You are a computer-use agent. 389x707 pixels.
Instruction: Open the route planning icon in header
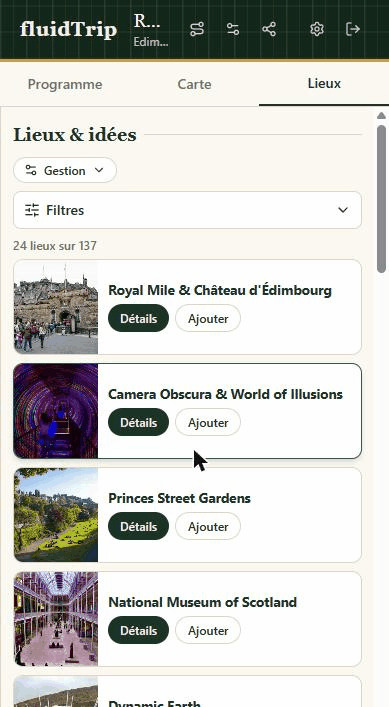tap(197, 29)
